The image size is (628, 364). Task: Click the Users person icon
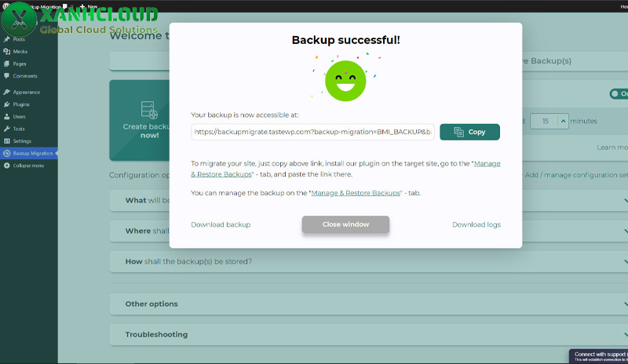[x=6, y=117]
